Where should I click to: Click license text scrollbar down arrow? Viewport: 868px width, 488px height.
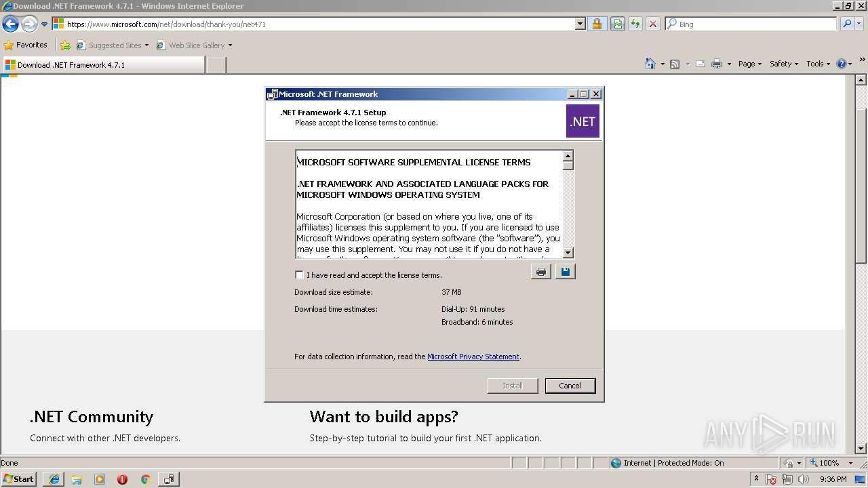pyautogui.click(x=568, y=253)
